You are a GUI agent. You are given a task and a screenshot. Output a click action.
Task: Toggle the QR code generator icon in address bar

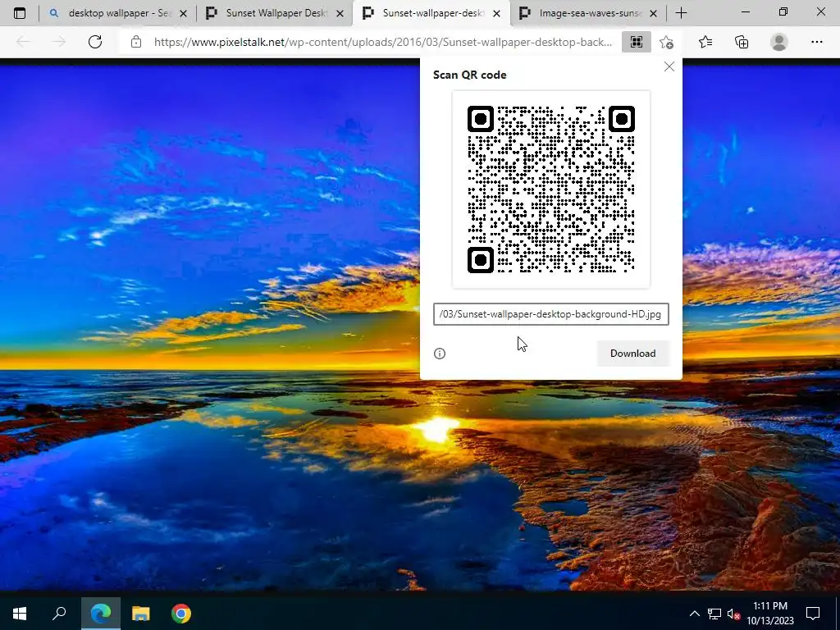click(637, 42)
